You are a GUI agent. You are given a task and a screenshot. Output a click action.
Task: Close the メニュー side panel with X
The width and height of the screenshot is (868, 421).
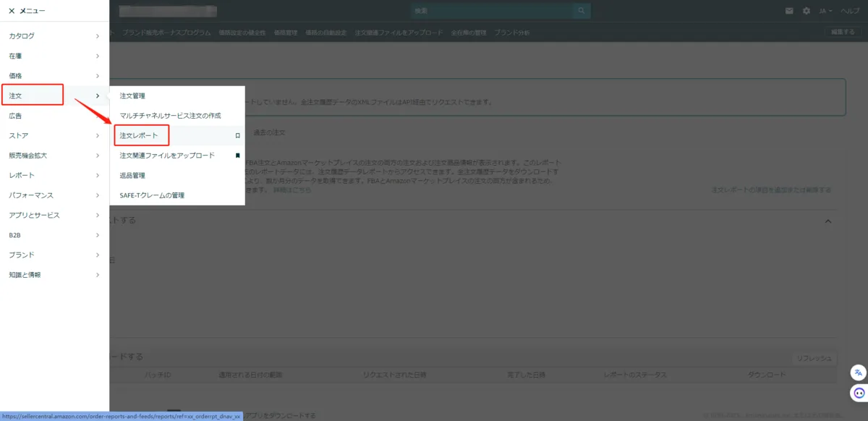12,11
